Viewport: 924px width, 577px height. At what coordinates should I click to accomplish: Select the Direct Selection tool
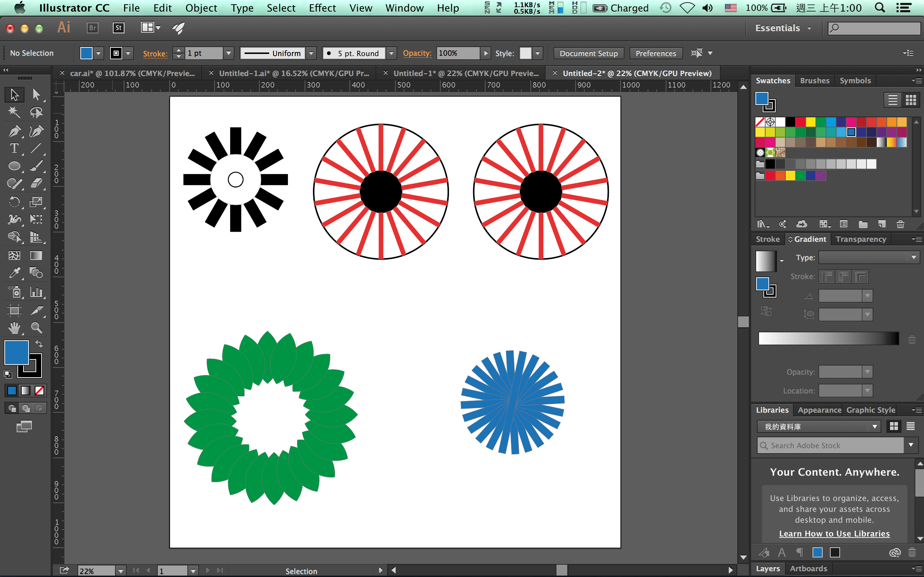pyautogui.click(x=36, y=94)
